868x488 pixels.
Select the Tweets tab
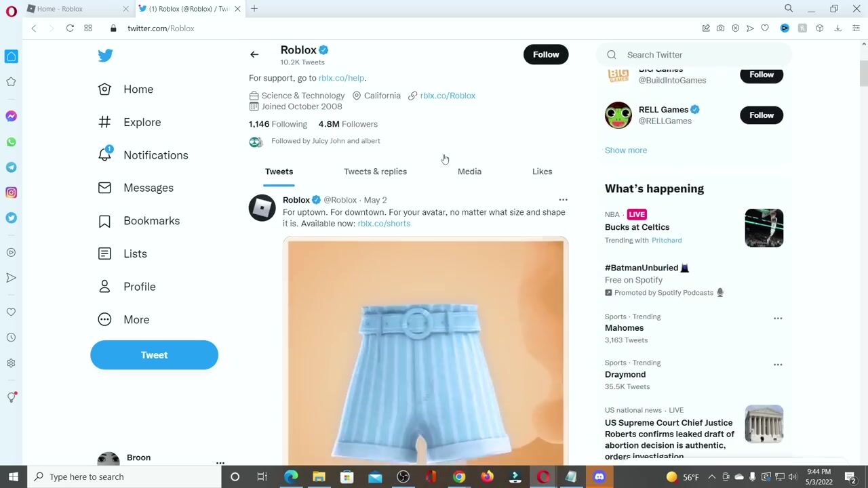pyautogui.click(x=279, y=171)
